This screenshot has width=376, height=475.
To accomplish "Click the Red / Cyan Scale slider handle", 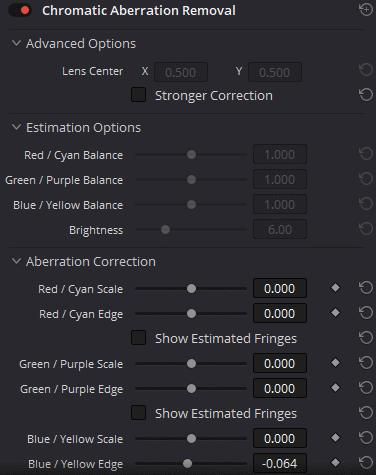I will [x=191, y=289].
